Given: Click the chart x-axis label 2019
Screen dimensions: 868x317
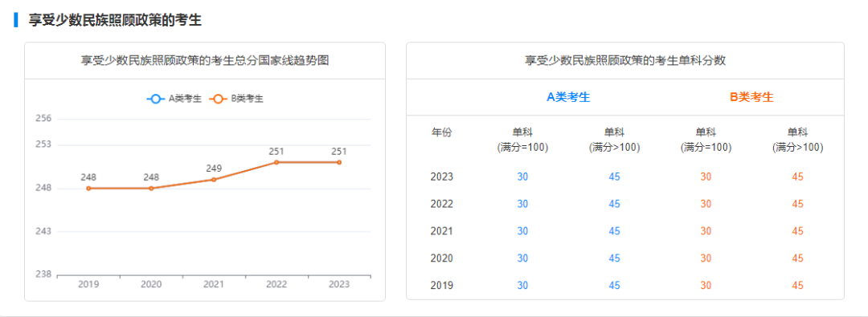Looking at the screenshot, I should tap(88, 284).
